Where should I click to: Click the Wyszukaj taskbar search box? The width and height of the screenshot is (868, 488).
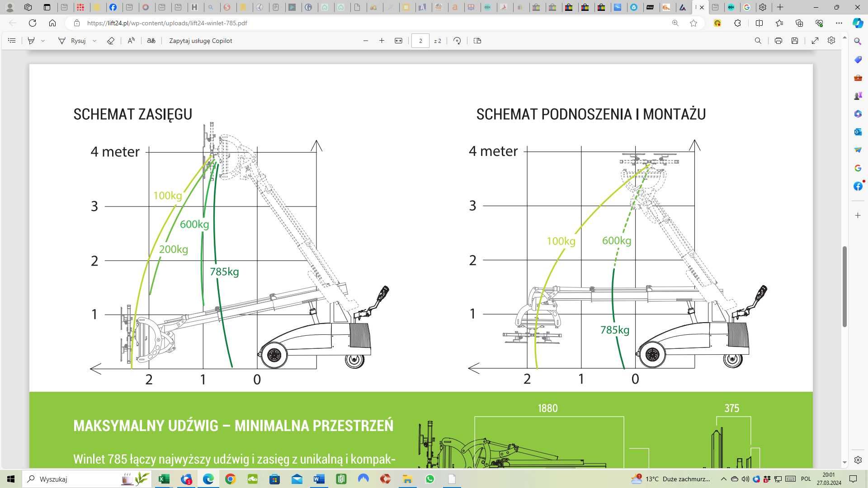tap(87, 479)
